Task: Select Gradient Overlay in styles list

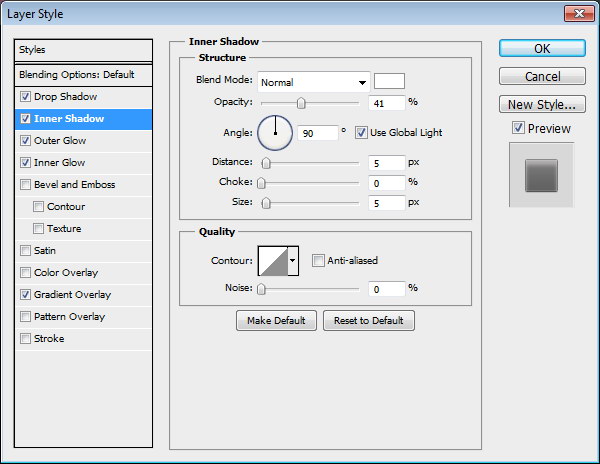Action: [72, 295]
